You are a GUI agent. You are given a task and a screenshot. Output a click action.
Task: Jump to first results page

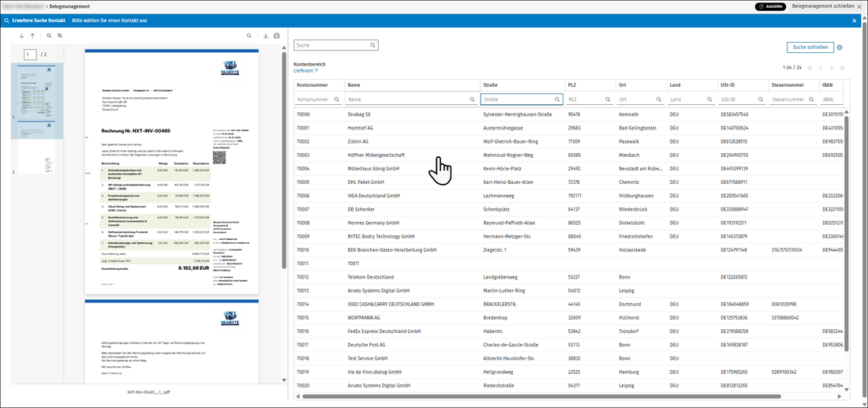pyautogui.click(x=810, y=68)
